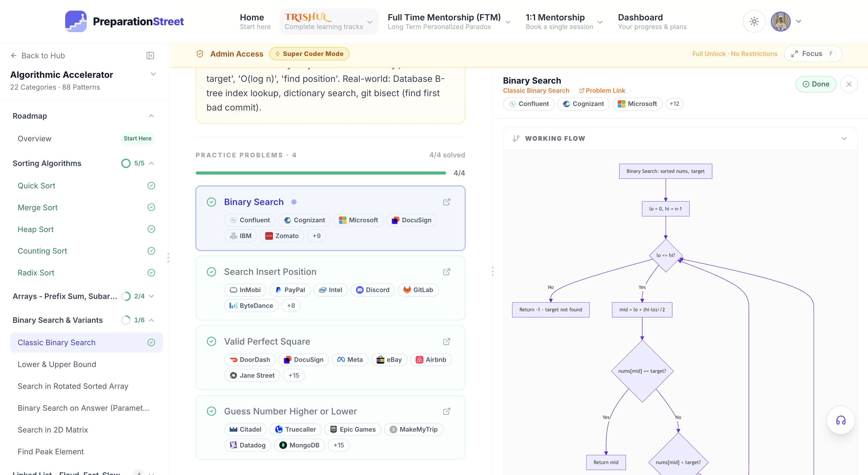The image size is (868, 475).
Task: Click the headphones support floating button
Action: 841,420
